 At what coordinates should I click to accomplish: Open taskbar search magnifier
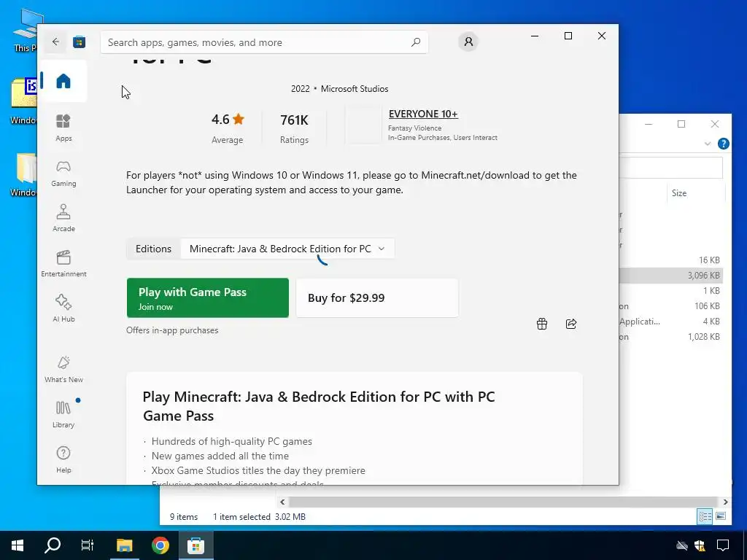pyautogui.click(x=53, y=545)
